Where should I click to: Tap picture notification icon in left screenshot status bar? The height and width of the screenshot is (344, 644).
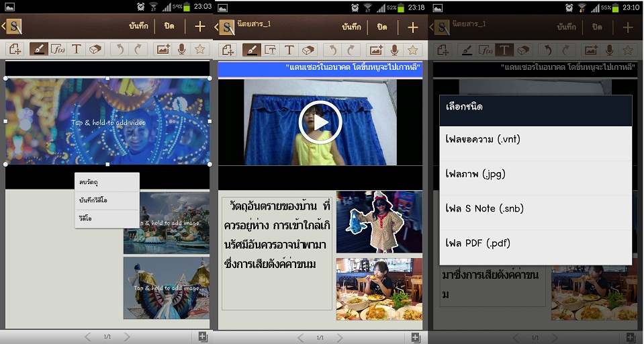(x=9, y=7)
